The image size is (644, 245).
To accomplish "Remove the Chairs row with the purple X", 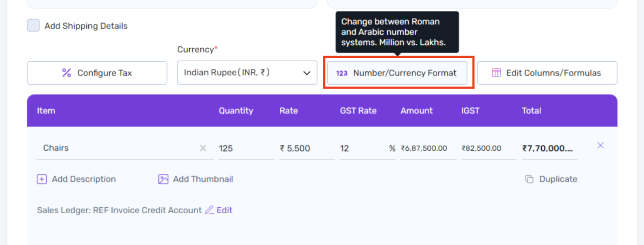I will tap(600, 146).
